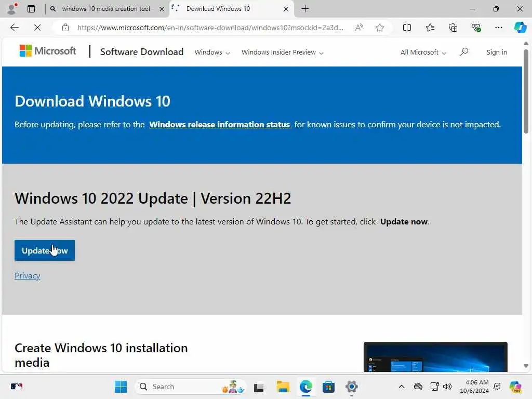Click the banner title 'Download Windows 10'
The image size is (532, 399).
pyautogui.click(x=92, y=101)
